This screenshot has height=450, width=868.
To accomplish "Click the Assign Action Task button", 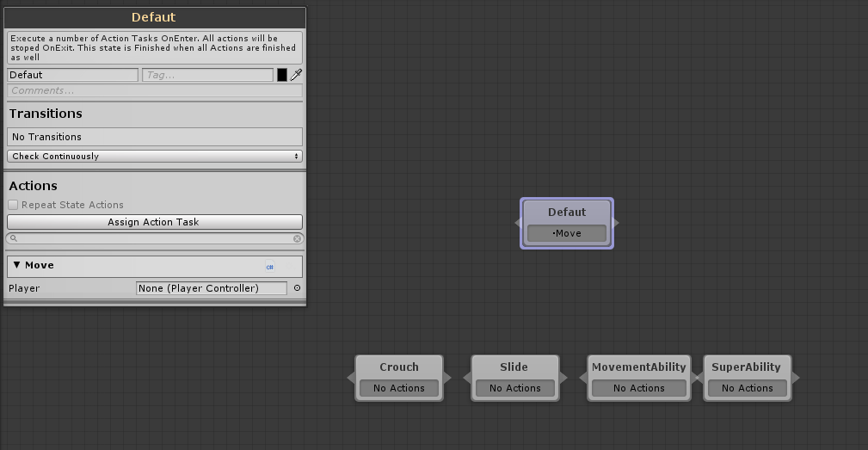I will coord(155,222).
